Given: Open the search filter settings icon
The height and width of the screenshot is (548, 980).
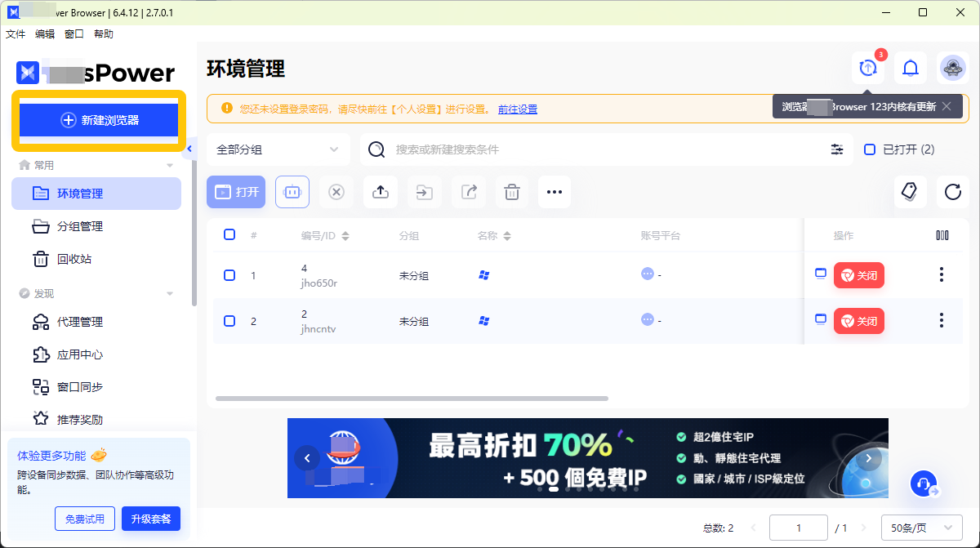Looking at the screenshot, I should point(837,149).
